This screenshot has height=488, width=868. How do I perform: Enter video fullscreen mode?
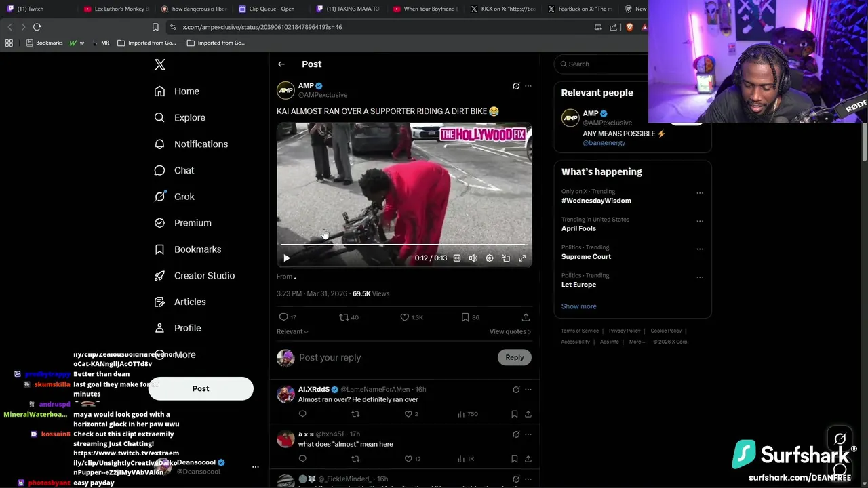(x=522, y=258)
